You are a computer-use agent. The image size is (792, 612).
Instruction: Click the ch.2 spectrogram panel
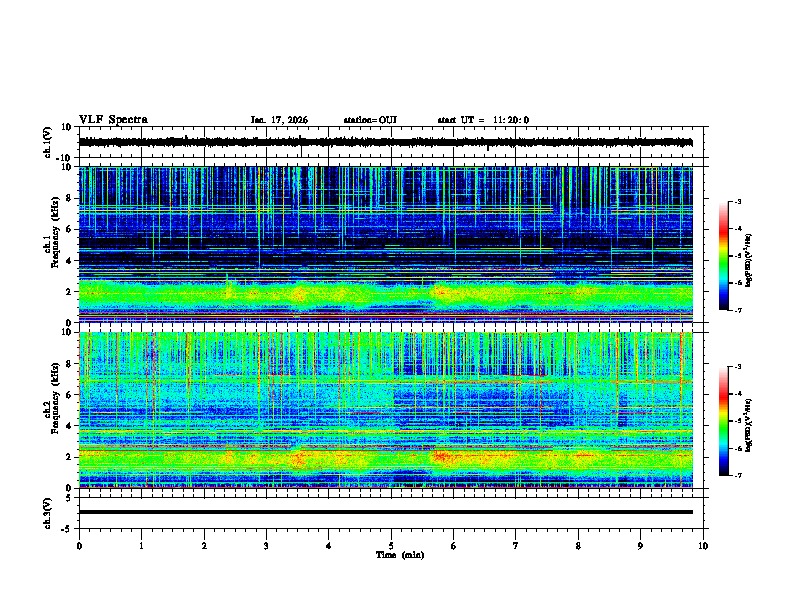(386, 410)
